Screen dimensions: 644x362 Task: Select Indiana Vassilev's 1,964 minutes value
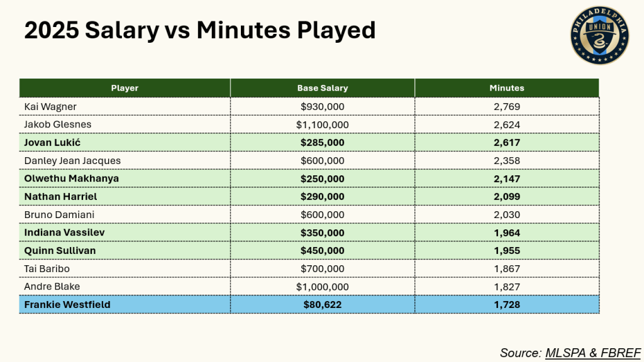(x=506, y=233)
